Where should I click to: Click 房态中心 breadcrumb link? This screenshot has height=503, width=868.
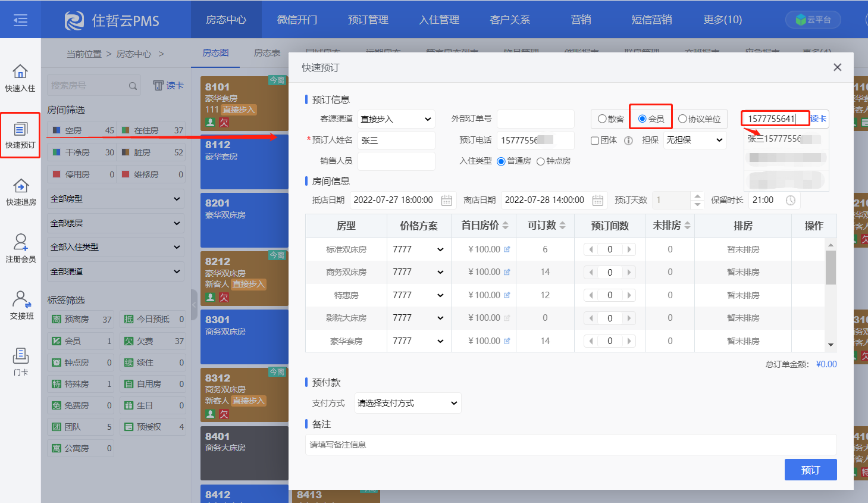click(x=133, y=54)
